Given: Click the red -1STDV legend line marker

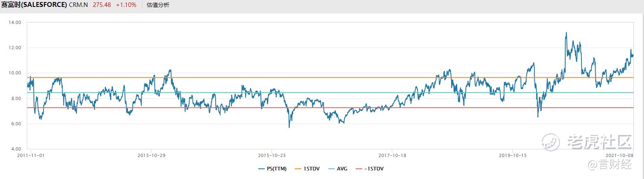Looking at the screenshot, I should pyautogui.click(x=359, y=169).
